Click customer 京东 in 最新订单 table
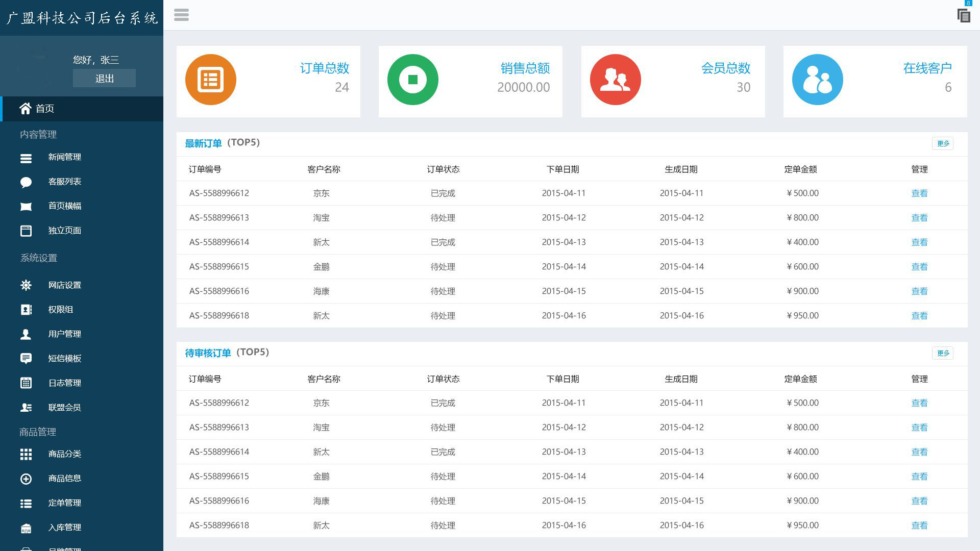Screen dimensions: 980x551 tap(322, 193)
